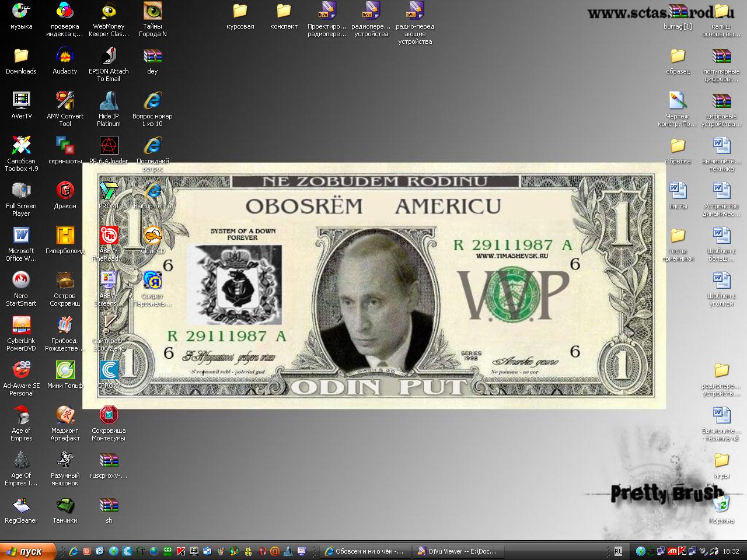Open the Дракон game icon
This screenshot has height=560, width=747.
(x=65, y=196)
